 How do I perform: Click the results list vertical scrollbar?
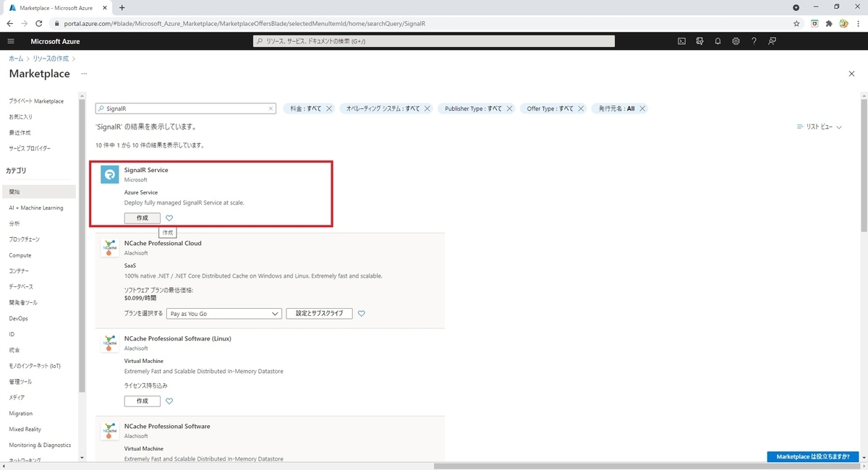864,166
